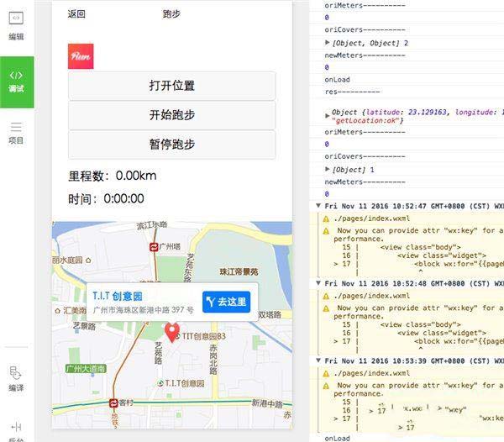
Task: Open the 项目 project sidebar icon
Action: click(x=16, y=133)
